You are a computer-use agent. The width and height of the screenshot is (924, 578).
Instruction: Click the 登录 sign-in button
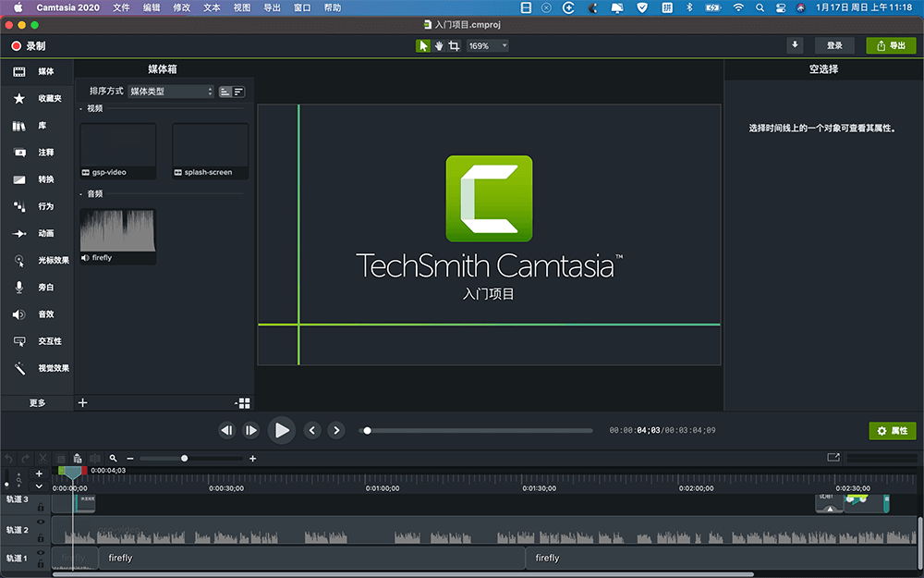pos(833,45)
